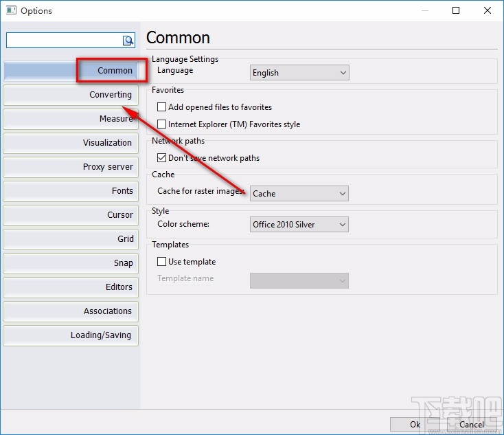Confirm settings with the Ok button
Image resolution: width=504 pixels, height=435 pixels.
(415, 425)
